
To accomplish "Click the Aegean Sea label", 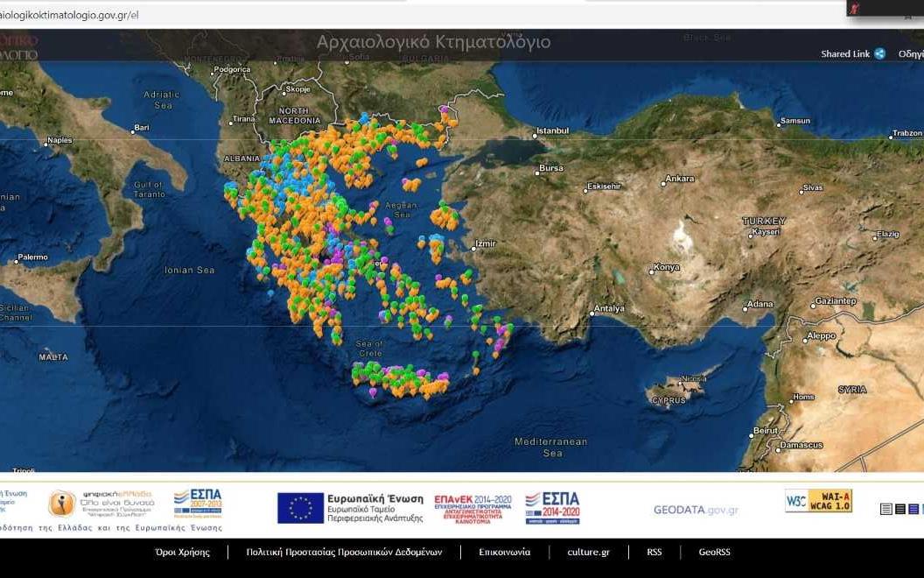I will point(402,210).
